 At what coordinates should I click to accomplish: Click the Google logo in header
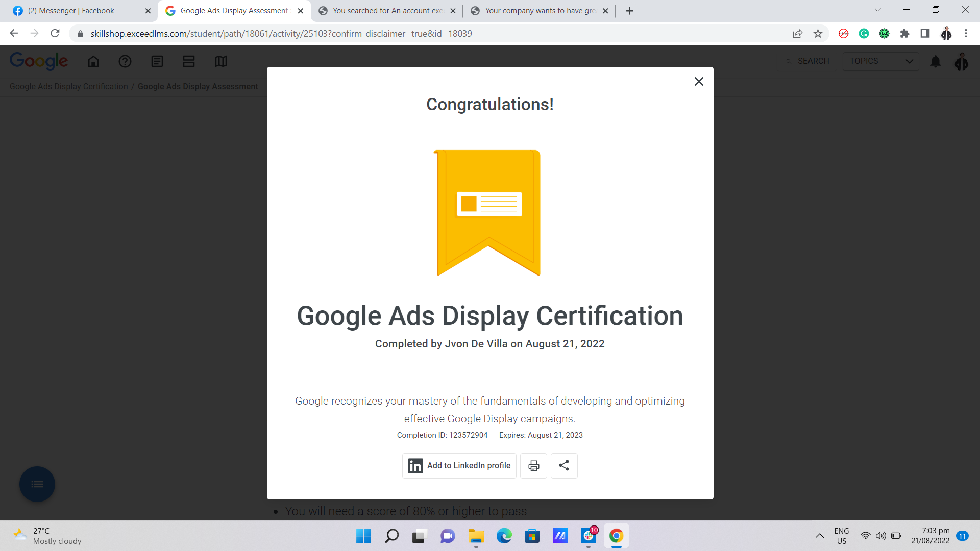39,61
